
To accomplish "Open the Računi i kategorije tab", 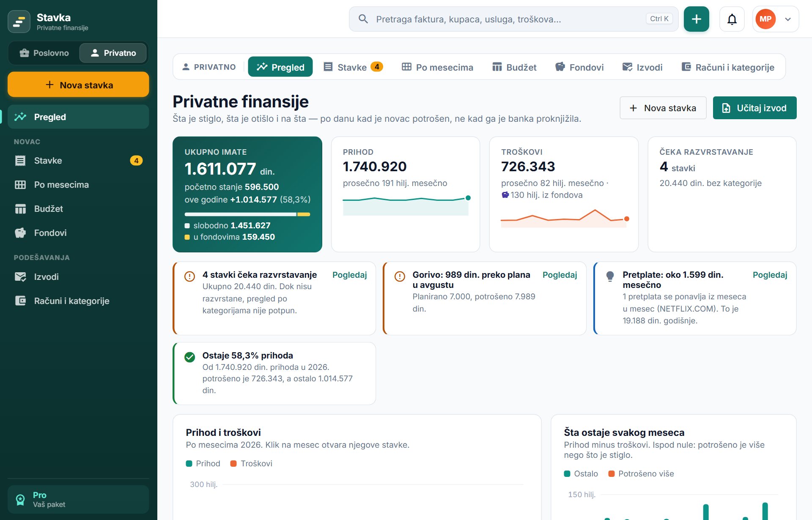I will [728, 67].
